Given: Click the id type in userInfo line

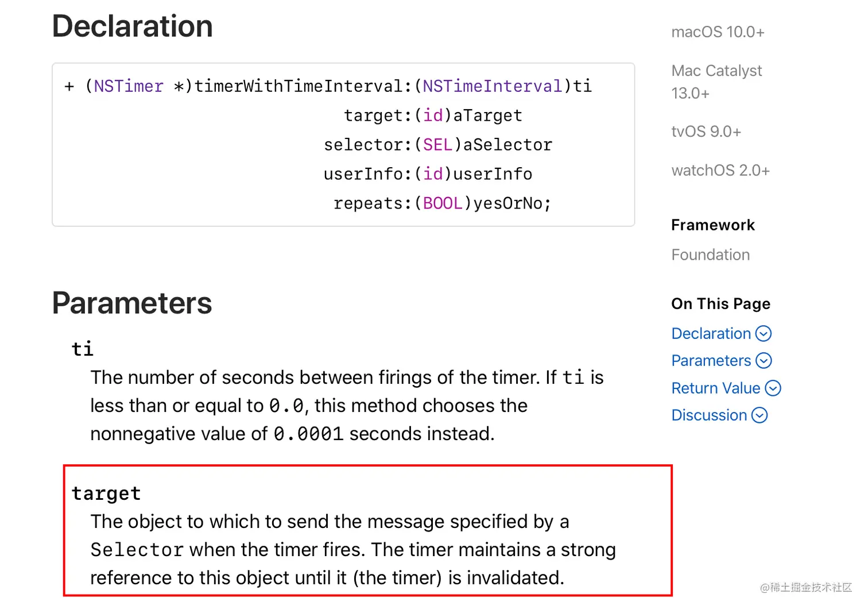Looking at the screenshot, I should pyautogui.click(x=433, y=174).
